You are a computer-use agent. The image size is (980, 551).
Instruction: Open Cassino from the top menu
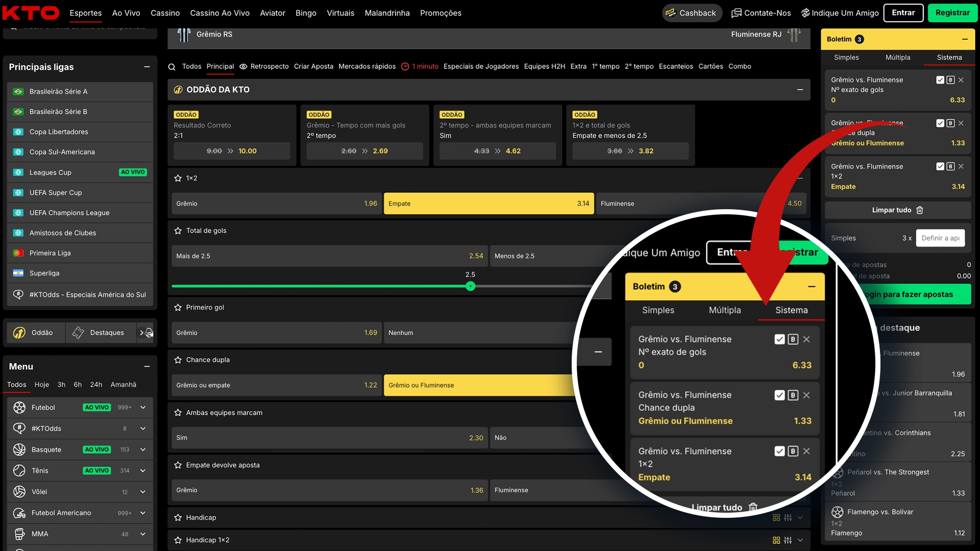tap(165, 13)
